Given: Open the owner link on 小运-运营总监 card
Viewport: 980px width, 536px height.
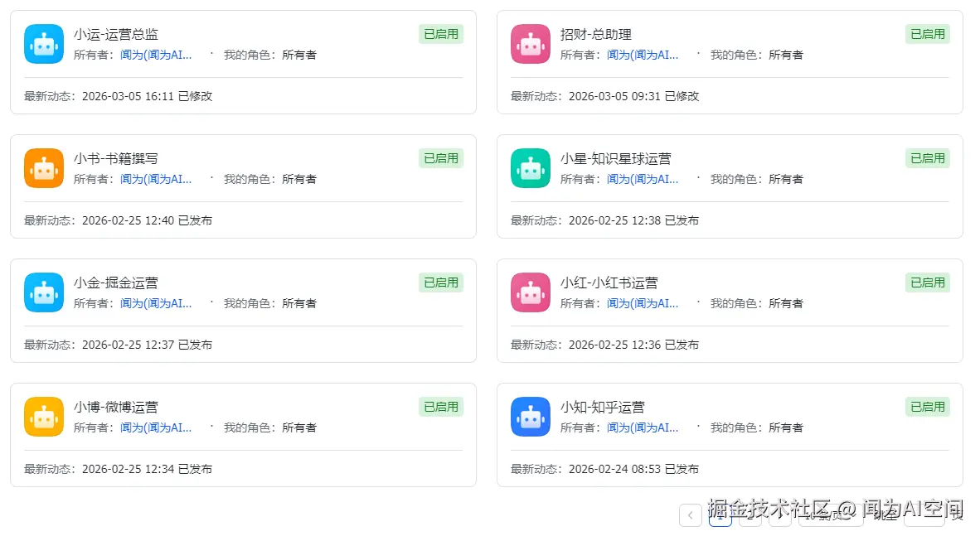Looking at the screenshot, I should point(156,56).
